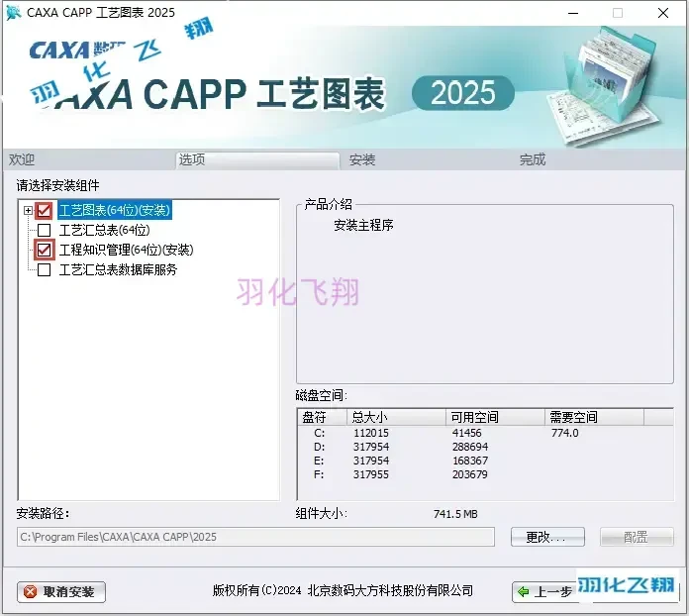This screenshot has width=689, height=616.
Task: Close the installer window
Action: click(663, 13)
